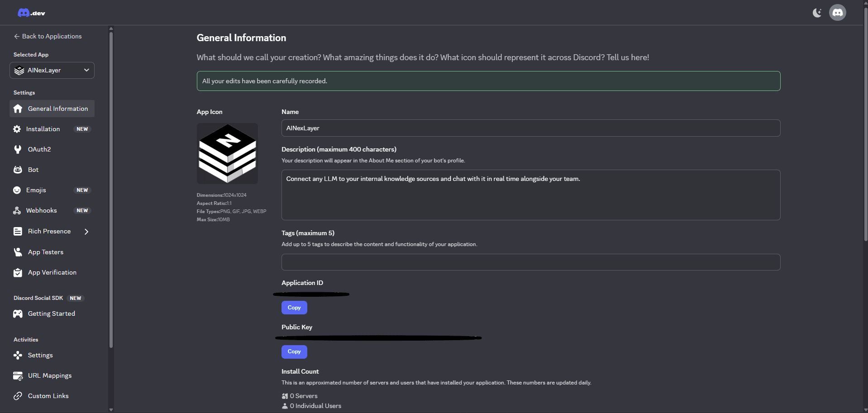Open Installation using the gear icon

(17, 129)
